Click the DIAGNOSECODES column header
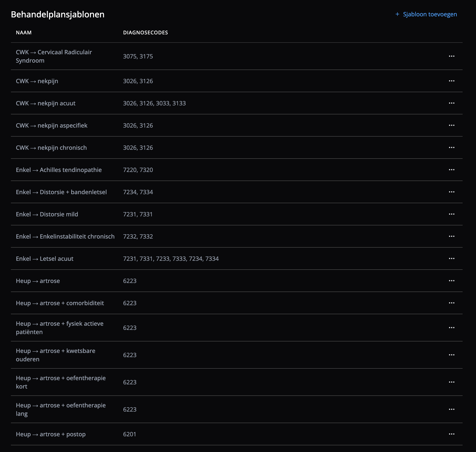476x452 pixels. 145,32
